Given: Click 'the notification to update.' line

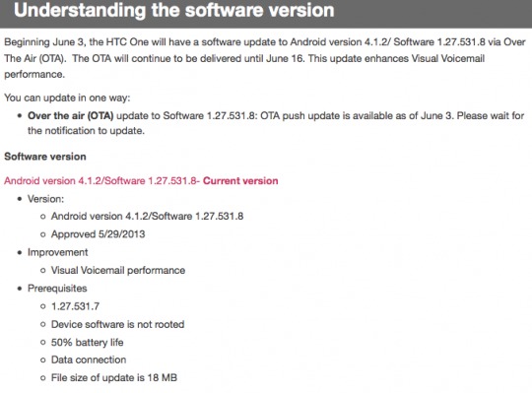Looking at the screenshot, I should click(x=86, y=131).
